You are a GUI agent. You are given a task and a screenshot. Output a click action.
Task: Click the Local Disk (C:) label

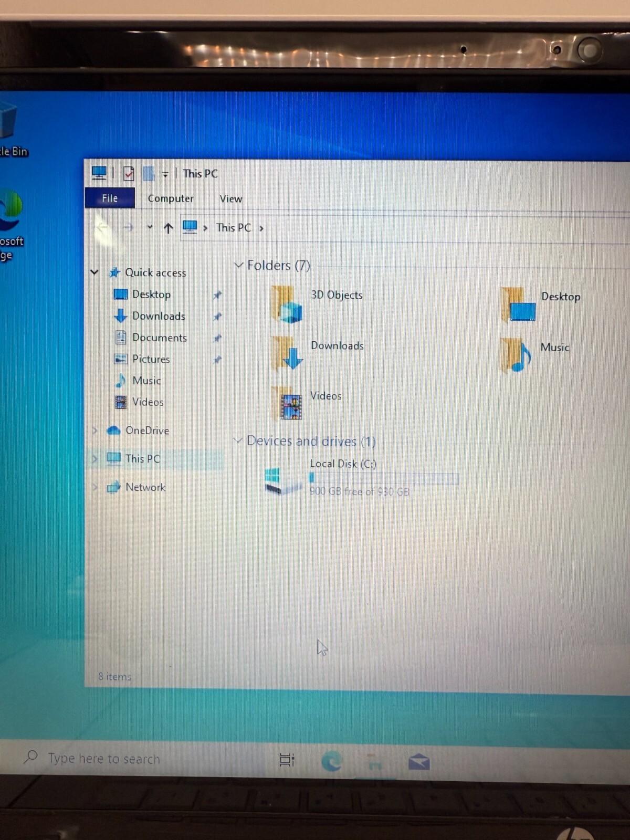tap(343, 464)
